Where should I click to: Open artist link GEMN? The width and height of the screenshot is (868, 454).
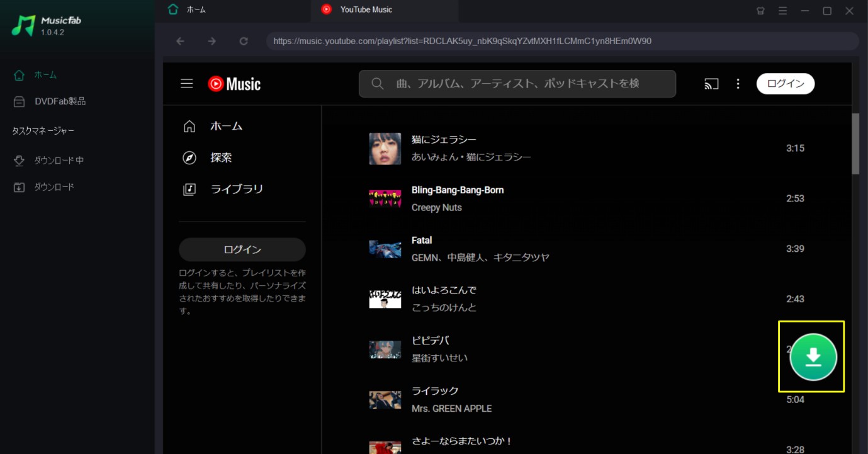pyautogui.click(x=425, y=258)
